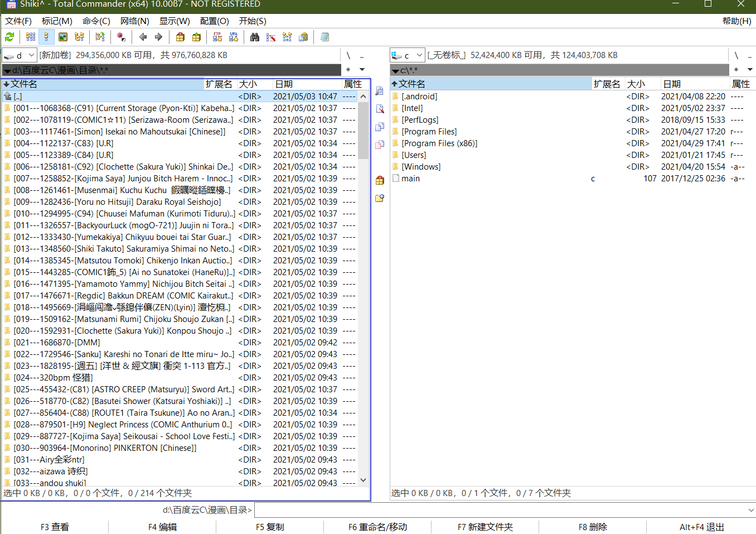Open the left panel favorites asterisk menu
Viewport: 756px width, 534px height.
coord(348,70)
